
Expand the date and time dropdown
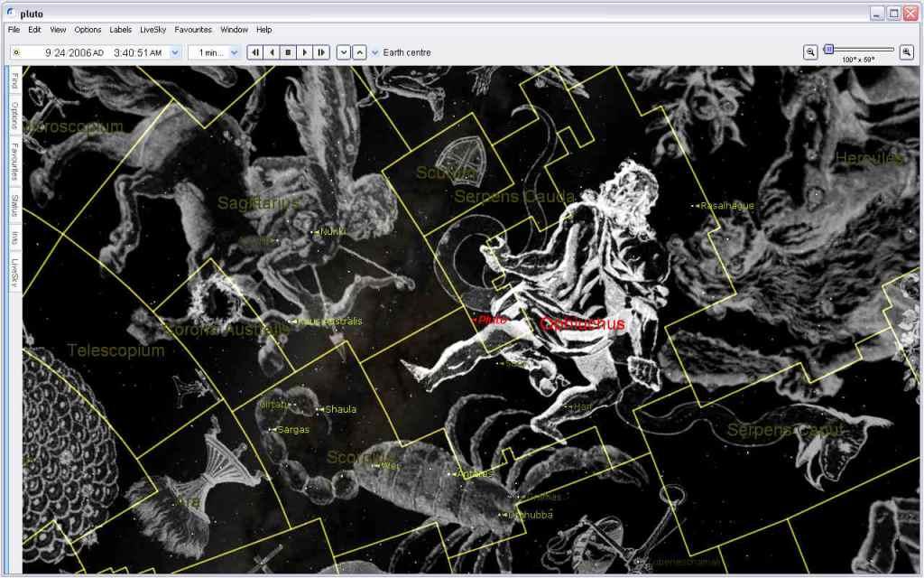tap(175, 52)
